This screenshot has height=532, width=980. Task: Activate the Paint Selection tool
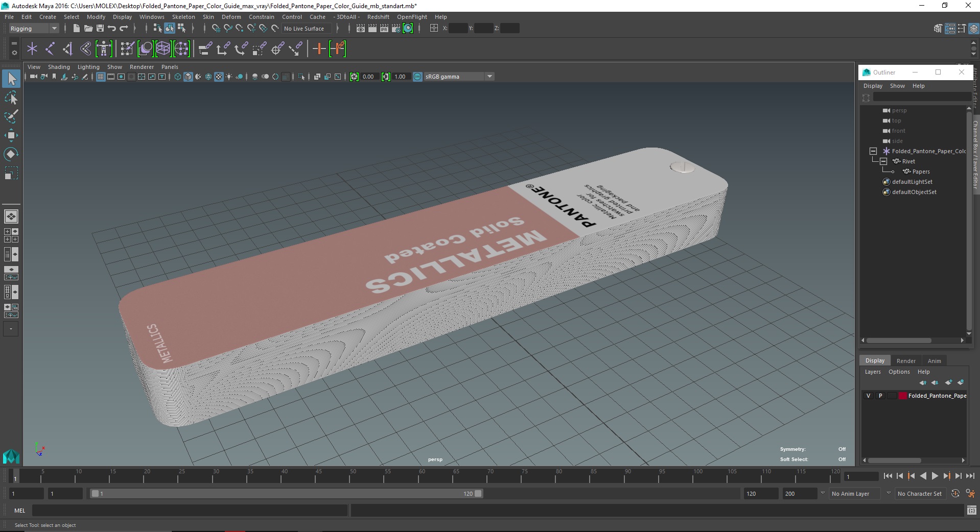[11, 116]
